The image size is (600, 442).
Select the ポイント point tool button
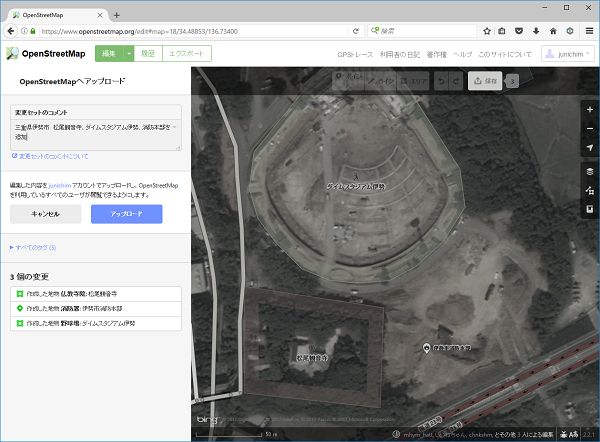348,81
